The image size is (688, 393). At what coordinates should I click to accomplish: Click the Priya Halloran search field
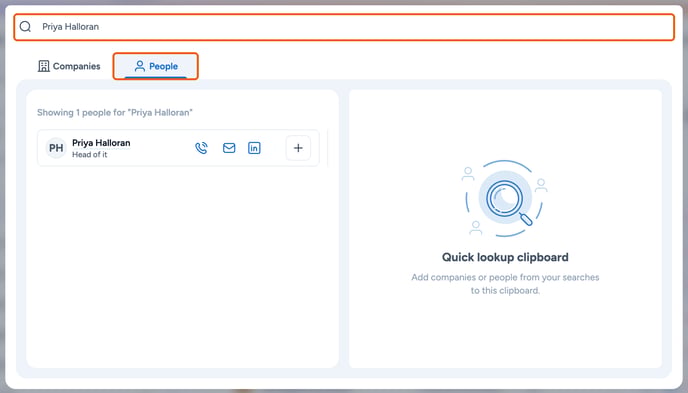pos(344,27)
